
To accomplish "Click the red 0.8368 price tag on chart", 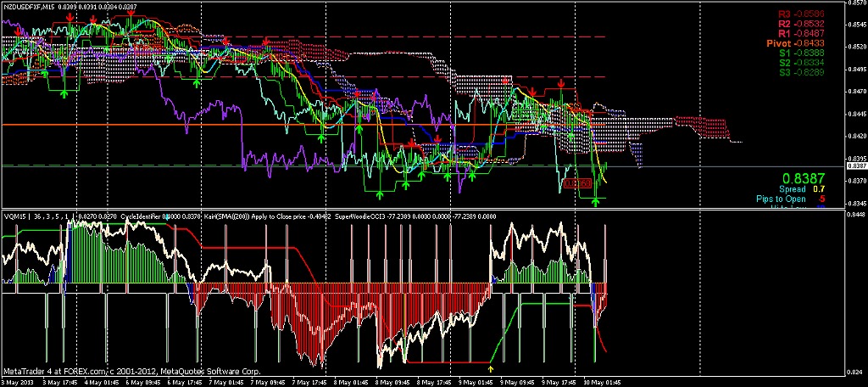I will 578,183.
